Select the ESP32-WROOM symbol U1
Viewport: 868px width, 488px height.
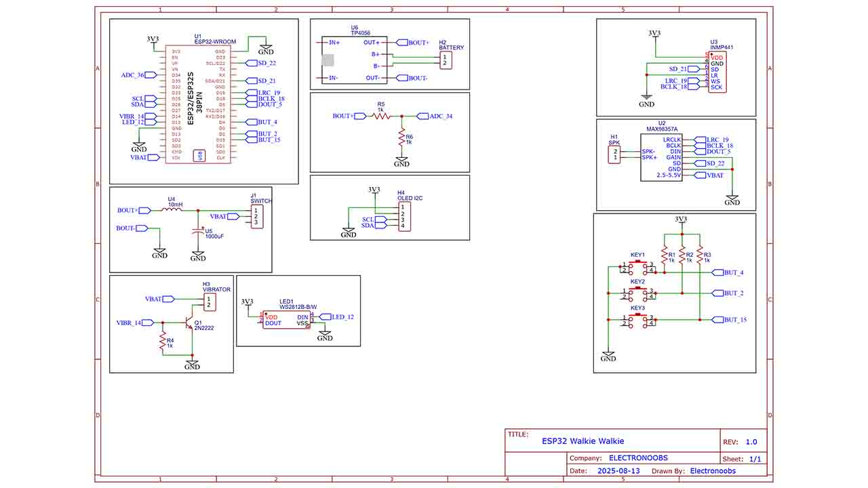(x=197, y=105)
